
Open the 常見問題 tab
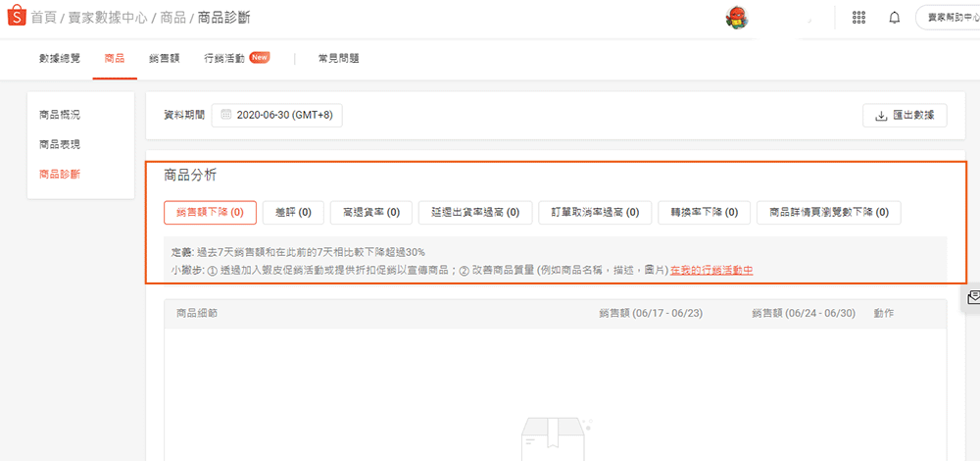(x=338, y=58)
